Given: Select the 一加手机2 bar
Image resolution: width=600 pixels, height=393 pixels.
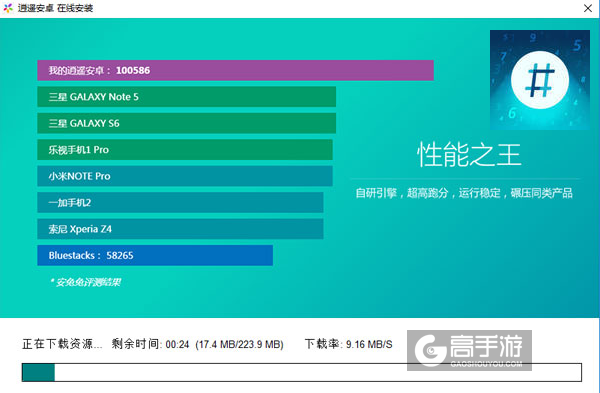Looking at the screenshot, I should click(180, 202).
